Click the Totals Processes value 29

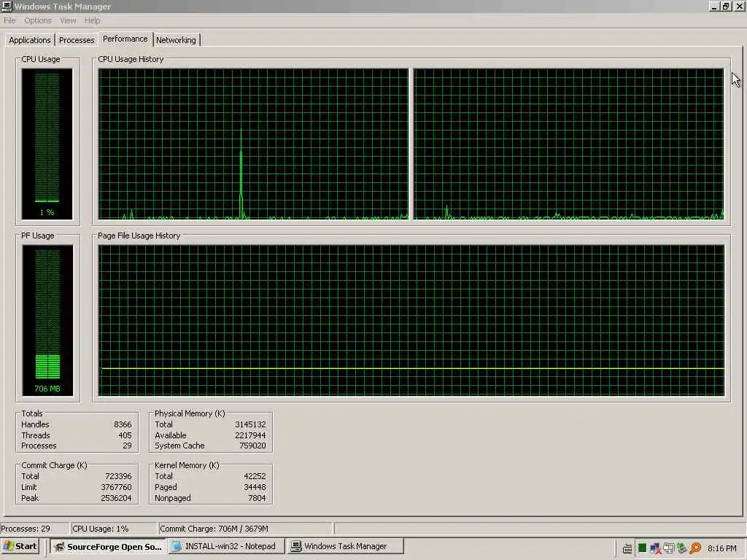pyautogui.click(x=127, y=446)
